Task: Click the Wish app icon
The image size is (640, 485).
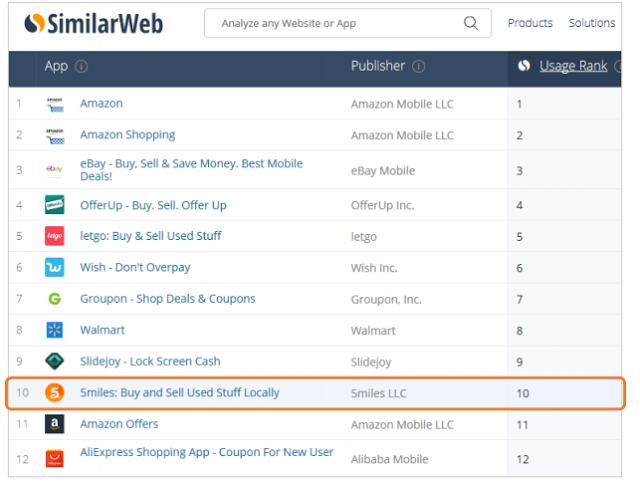Action: click(x=55, y=268)
